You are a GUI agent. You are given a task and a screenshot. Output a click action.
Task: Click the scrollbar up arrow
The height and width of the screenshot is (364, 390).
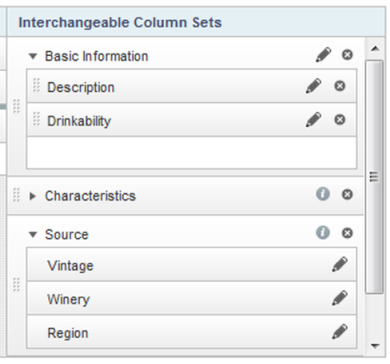tap(375, 49)
